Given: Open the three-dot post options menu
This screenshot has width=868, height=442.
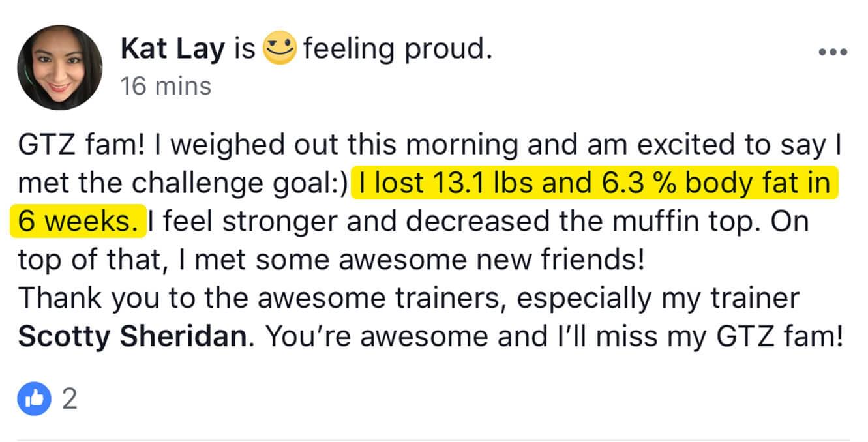Looking at the screenshot, I should click(x=833, y=52).
